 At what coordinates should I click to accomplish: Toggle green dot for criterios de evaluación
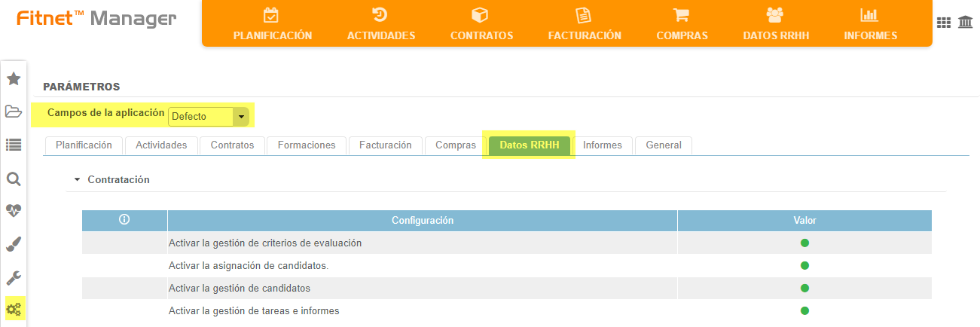pos(804,243)
